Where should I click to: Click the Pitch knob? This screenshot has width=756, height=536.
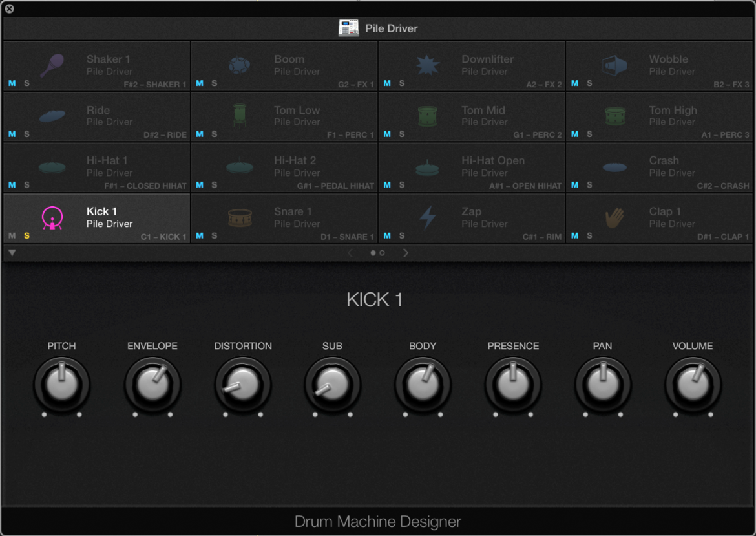pyautogui.click(x=62, y=385)
